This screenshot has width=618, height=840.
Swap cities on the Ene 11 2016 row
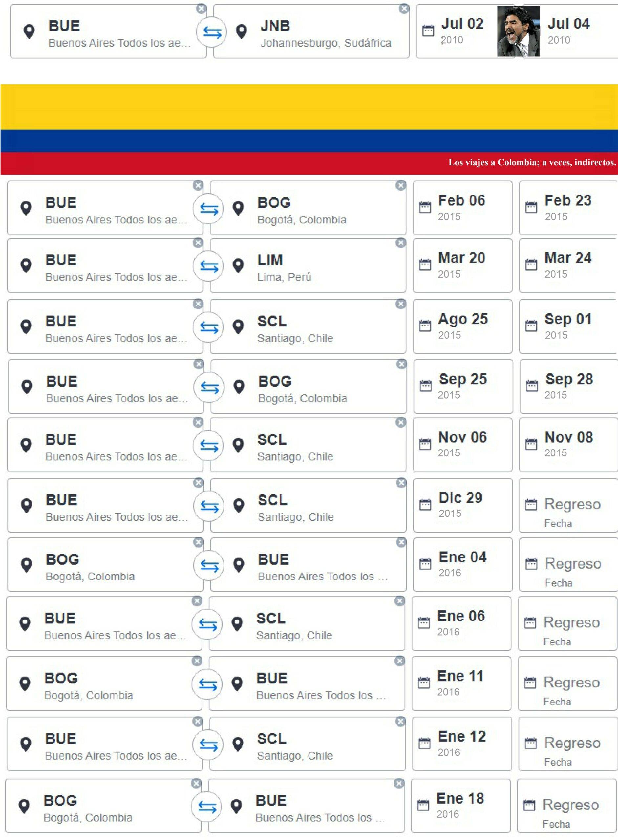pos(207,684)
